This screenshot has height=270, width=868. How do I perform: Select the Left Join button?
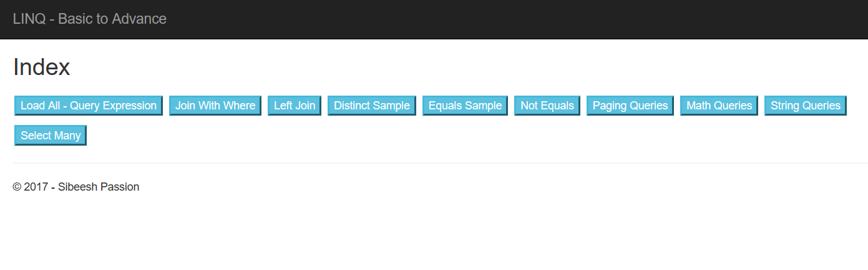(x=295, y=106)
